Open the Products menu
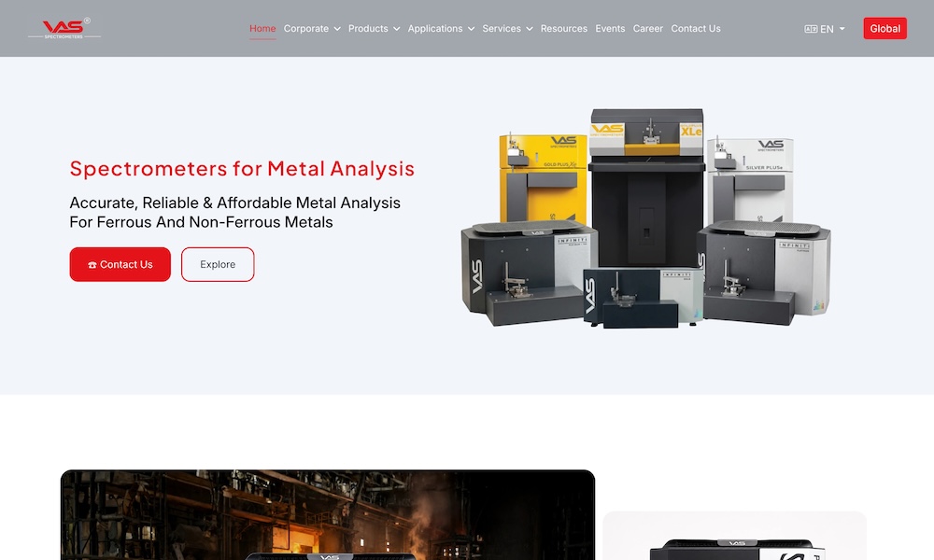This screenshot has height=560, width=934. tap(368, 29)
